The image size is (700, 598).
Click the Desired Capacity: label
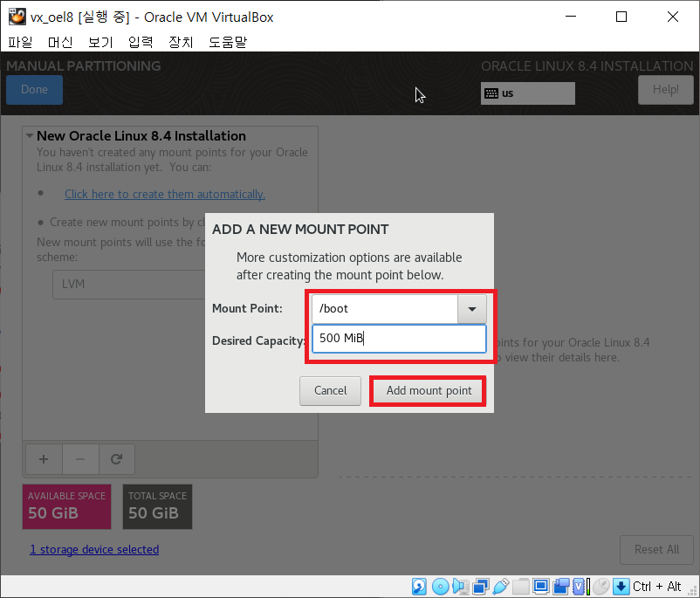(258, 340)
